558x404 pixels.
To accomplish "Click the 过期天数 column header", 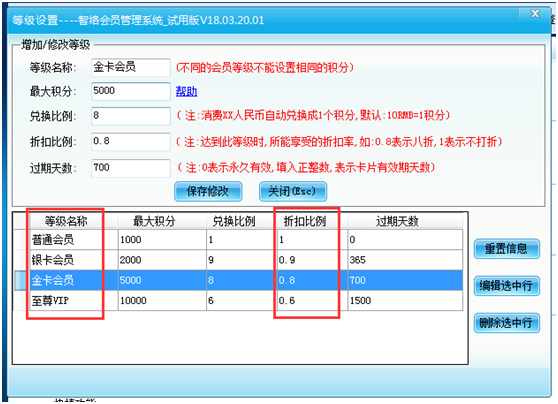I will coord(405,221).
